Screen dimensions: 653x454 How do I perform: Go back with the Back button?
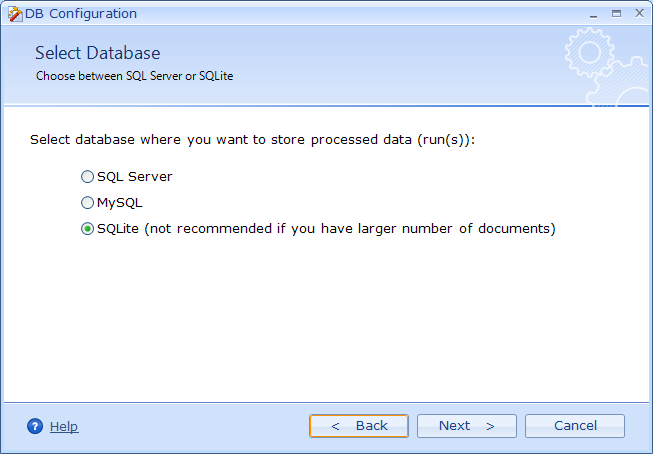pos(359,426)
